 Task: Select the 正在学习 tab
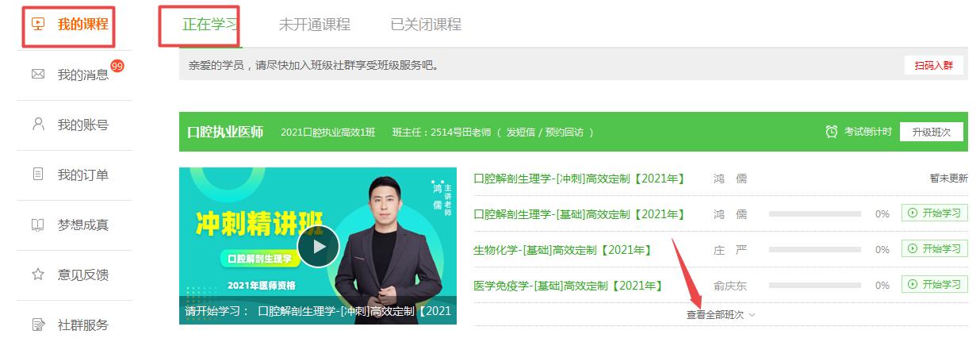click(209, 25)
